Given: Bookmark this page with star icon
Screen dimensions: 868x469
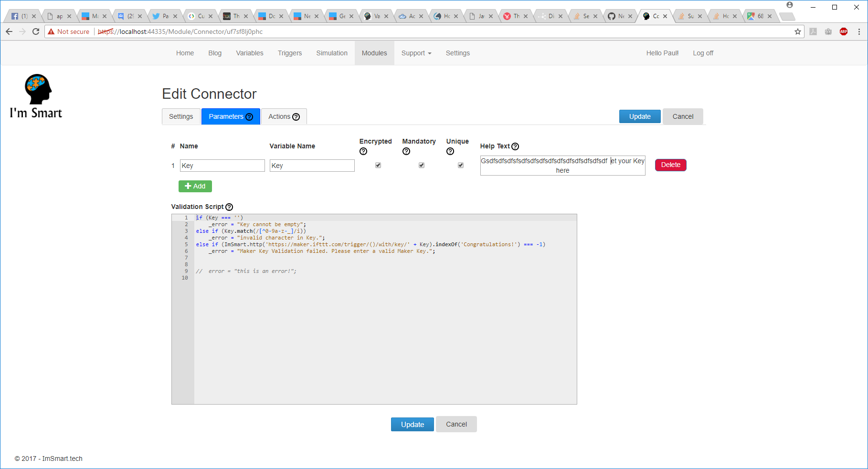Looking at the screenshot, I should click(x=798, y=31).
